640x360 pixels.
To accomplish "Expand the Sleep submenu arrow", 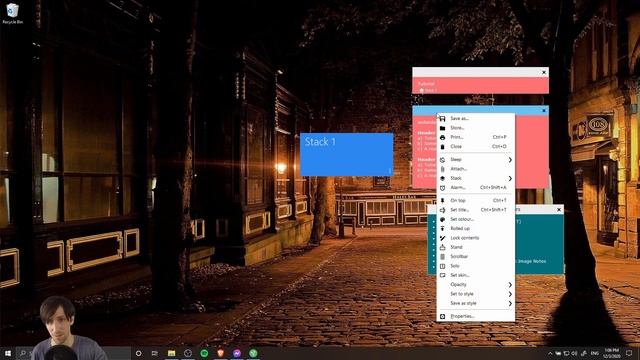I will 510,160.
